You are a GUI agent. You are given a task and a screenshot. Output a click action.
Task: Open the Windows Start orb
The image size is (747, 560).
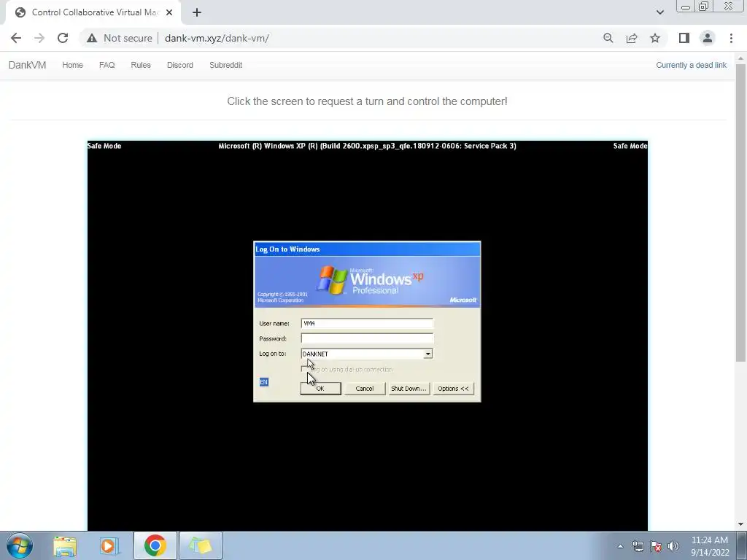click(20, 545)
